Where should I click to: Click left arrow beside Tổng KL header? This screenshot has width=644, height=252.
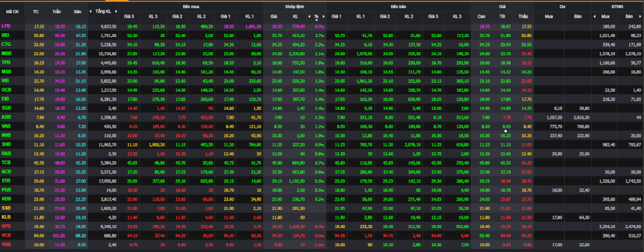point(91,11)
